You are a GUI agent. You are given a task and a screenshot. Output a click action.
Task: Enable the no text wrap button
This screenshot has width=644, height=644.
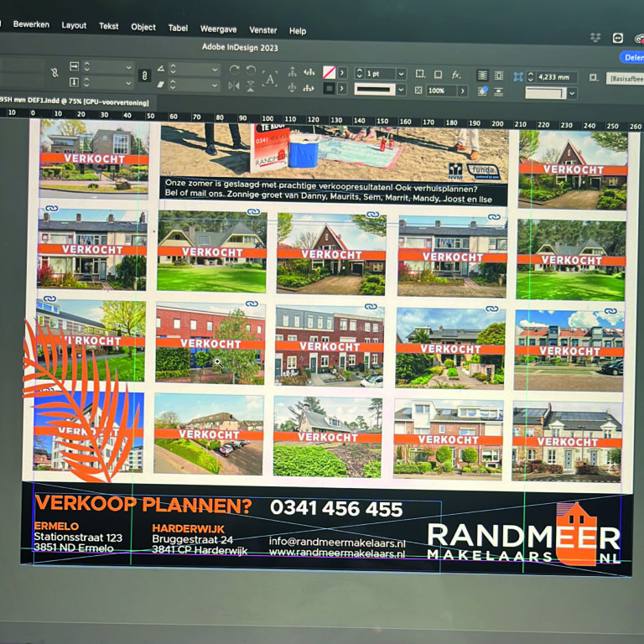pyautogui.click(x=483, y=75)
